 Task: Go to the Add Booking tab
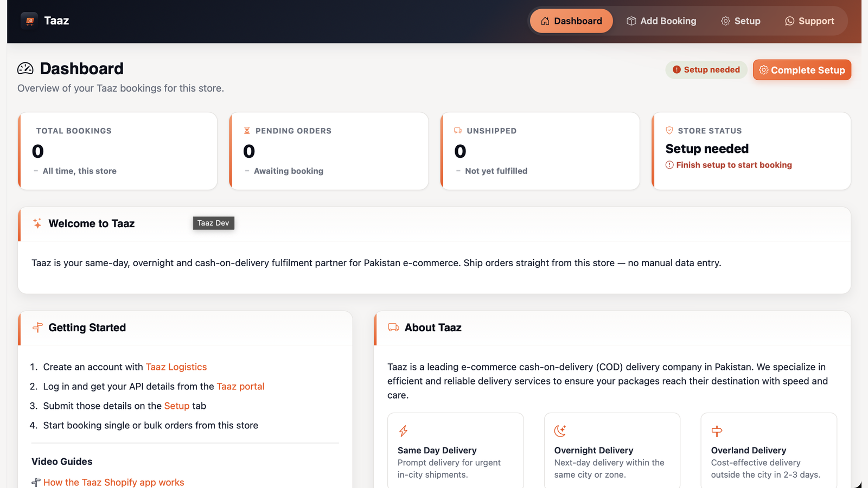[x=661, y=21]
